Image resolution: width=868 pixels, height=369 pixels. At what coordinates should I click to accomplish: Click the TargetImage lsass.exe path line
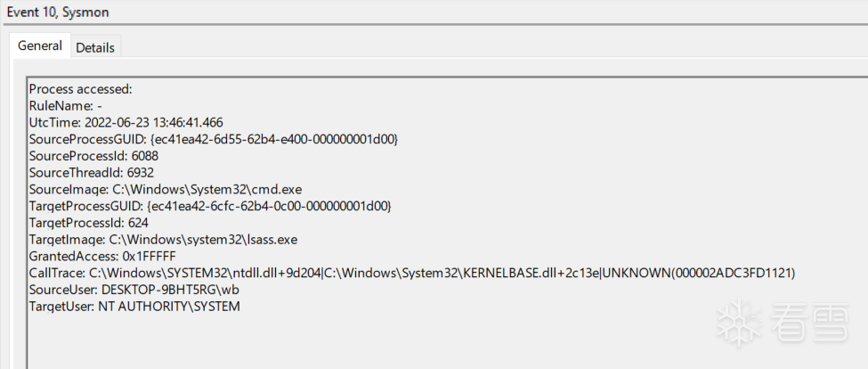(x=163, y=239)
